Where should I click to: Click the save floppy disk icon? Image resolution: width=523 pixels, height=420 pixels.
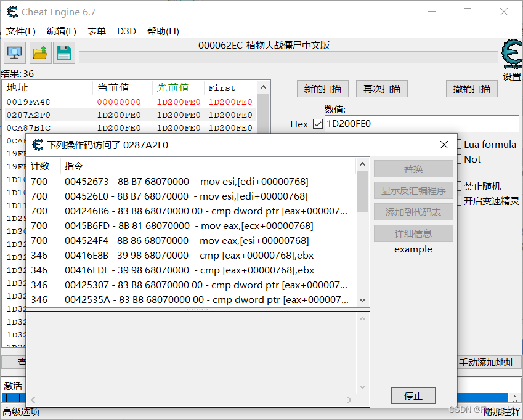coord(63,53)
